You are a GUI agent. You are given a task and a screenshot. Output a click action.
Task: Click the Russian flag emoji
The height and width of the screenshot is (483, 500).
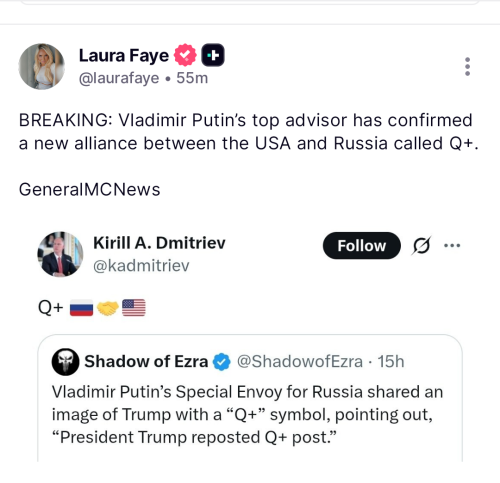[81, 307]
